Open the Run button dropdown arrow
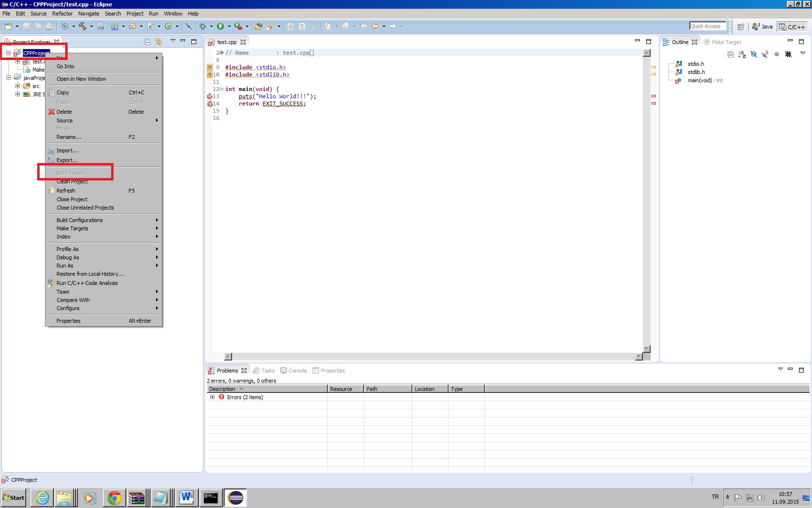This screenshot has width=812, height=508. pyautogui.click(x=229, y=26)
